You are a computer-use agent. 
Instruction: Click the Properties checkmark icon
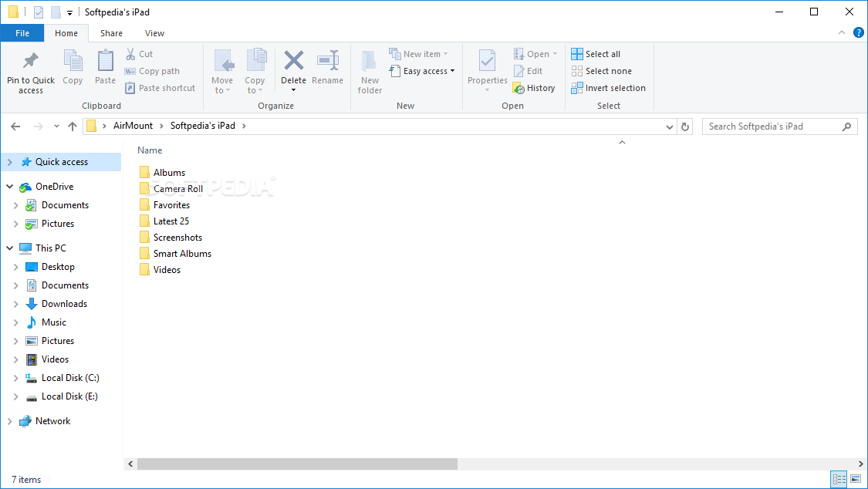pyautogui.click(x=487, y=60)
